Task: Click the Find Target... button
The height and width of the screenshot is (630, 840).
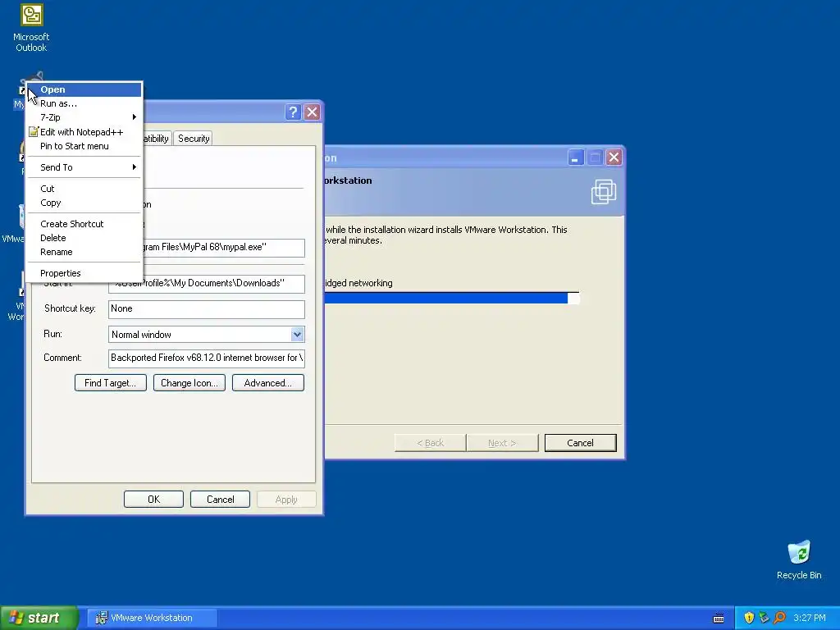Action: (111, 383)
